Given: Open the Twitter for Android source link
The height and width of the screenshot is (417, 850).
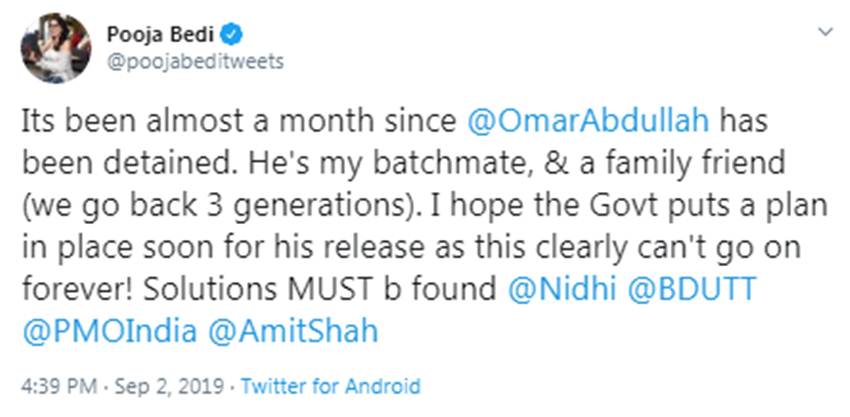Looking at the screenshot, I should pyautogui.click(x=331, y=386).
